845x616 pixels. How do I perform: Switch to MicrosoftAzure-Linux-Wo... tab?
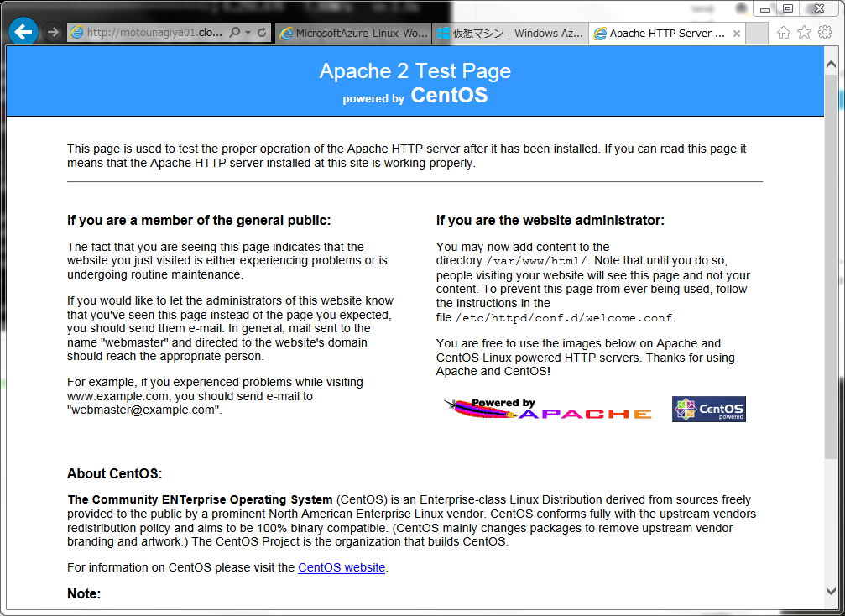pos(353,33)
